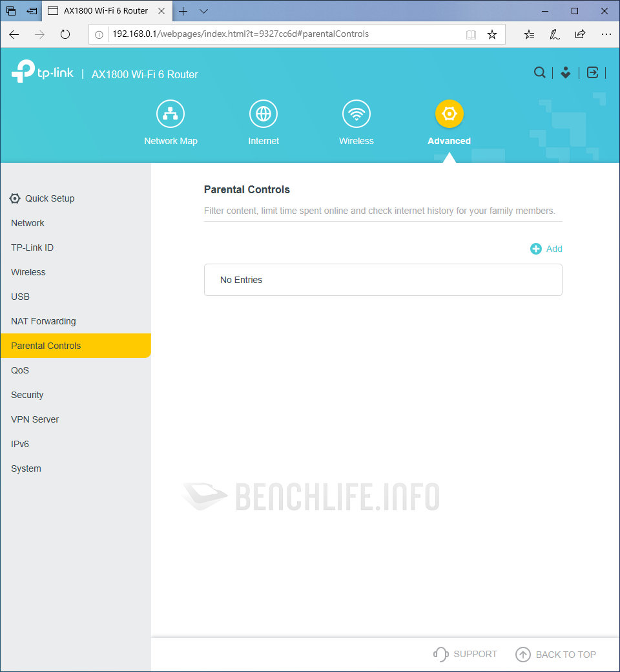The height and width of the screenshot is (672, 620).
Task: Click the browser forward arrow
Action: pyautogui.click(x=39, y=34)
